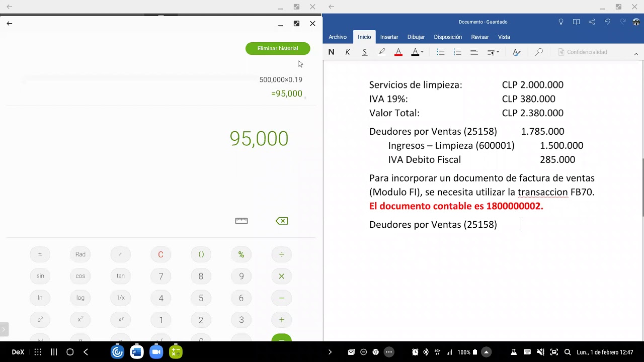Click history entry 500,000×0.19
The image size is (644, 362).
(281, 79)
